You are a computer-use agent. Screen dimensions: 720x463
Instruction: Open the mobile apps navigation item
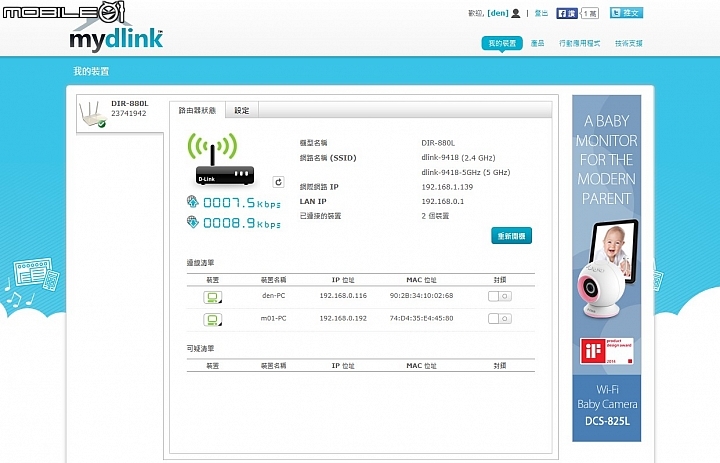coord(579,43)
